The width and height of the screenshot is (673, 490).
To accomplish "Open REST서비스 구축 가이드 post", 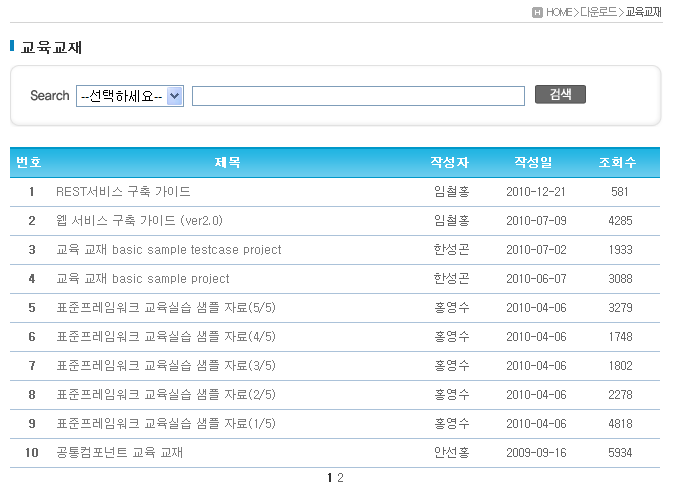I will (123, 192).
